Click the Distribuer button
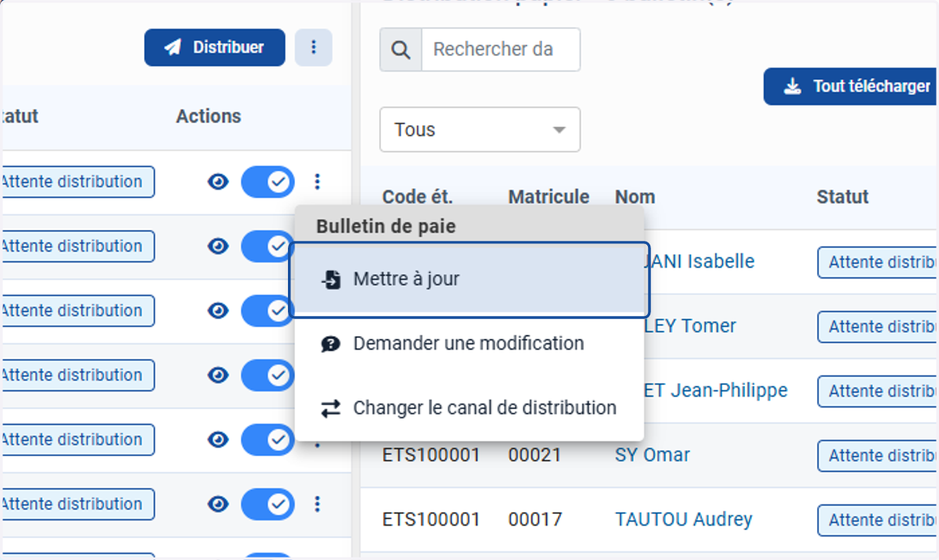Screen dimensions: 939x560 tap(214, 48)
